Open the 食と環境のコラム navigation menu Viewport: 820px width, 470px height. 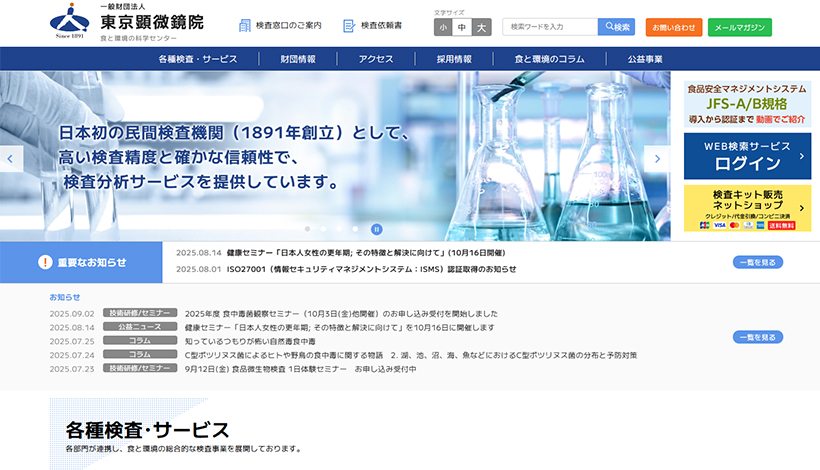549,59
